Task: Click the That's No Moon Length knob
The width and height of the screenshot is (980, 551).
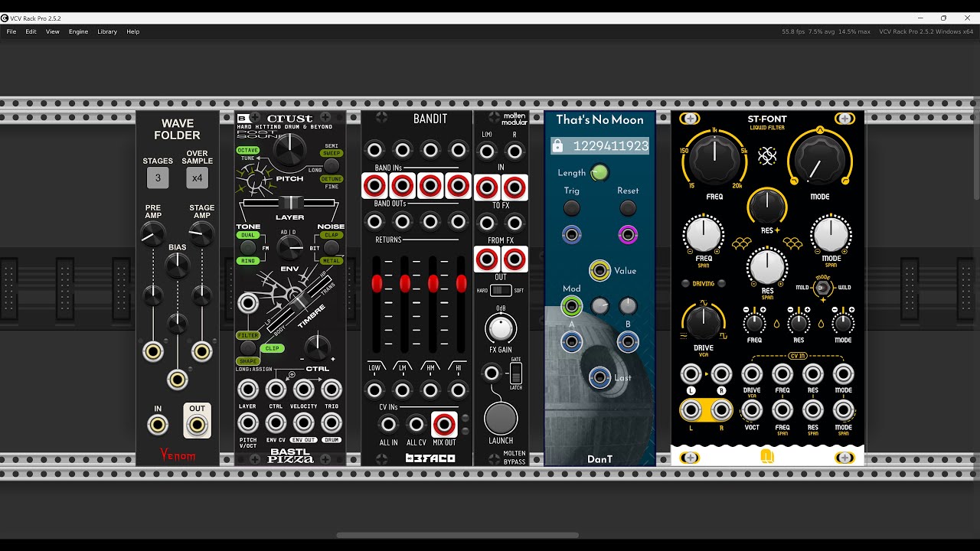Action: 599,173
